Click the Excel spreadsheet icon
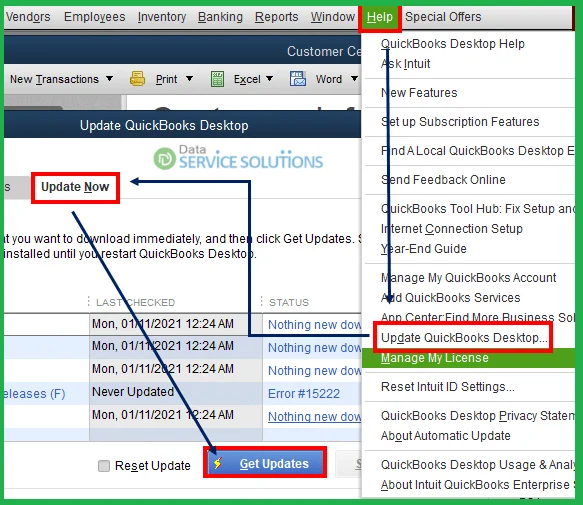Screen dimensions: 583x505 click(x=218, y=79)
